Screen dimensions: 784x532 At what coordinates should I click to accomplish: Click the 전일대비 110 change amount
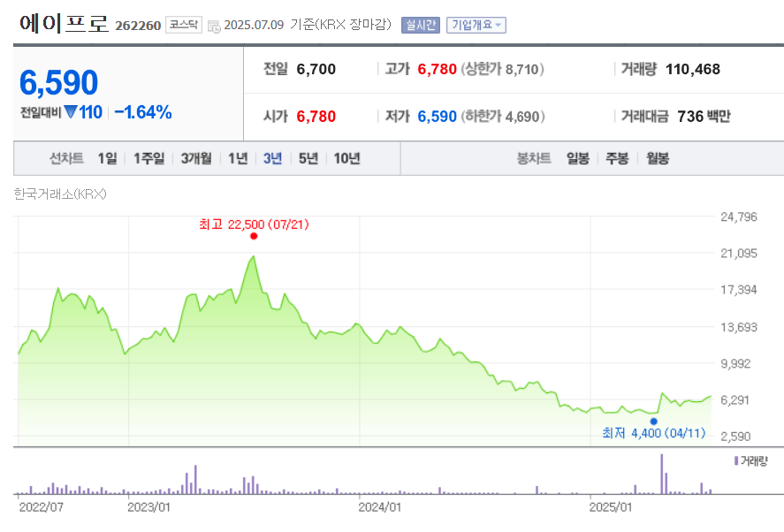[x=90, y=112]
